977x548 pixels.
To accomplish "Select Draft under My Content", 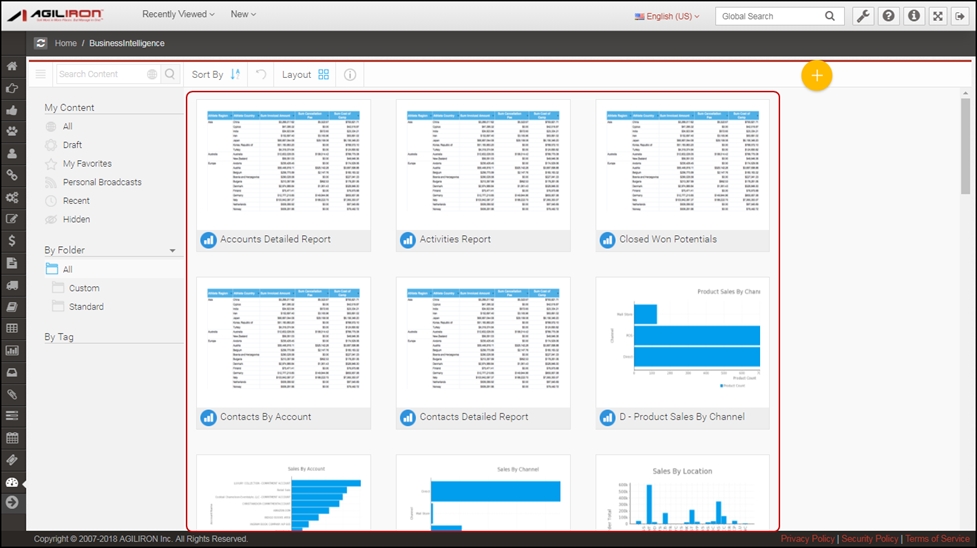I will (x=72, y=145).
